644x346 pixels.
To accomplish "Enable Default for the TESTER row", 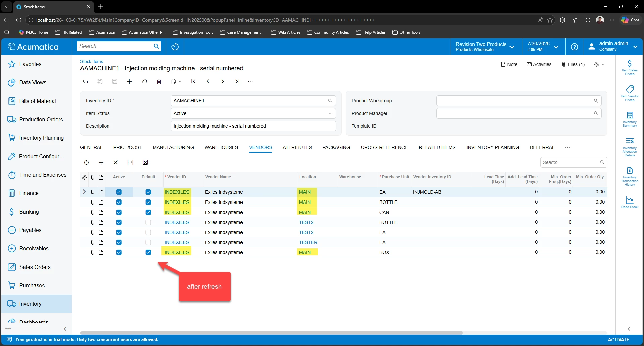I will [x=148, y=242].
